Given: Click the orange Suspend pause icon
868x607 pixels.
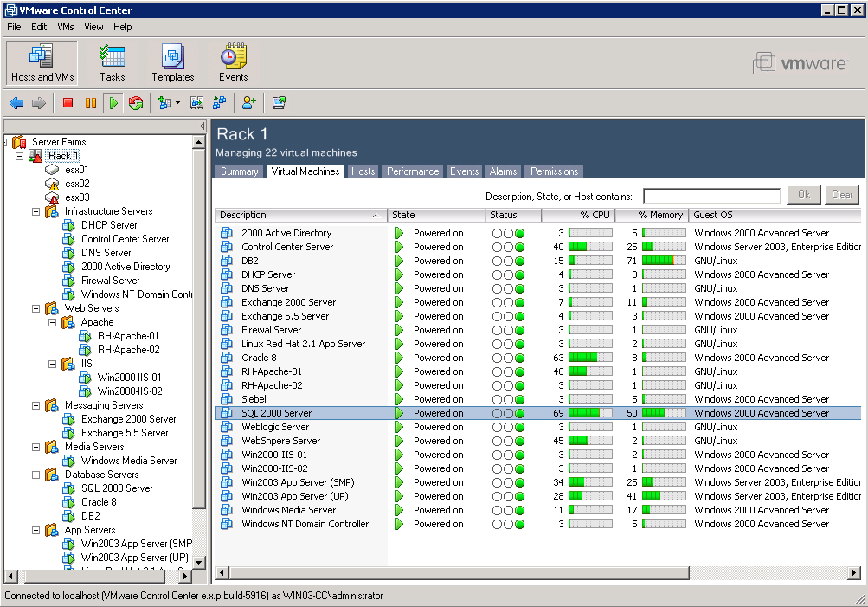Looking at the screenshot, I should coord(91,103).
